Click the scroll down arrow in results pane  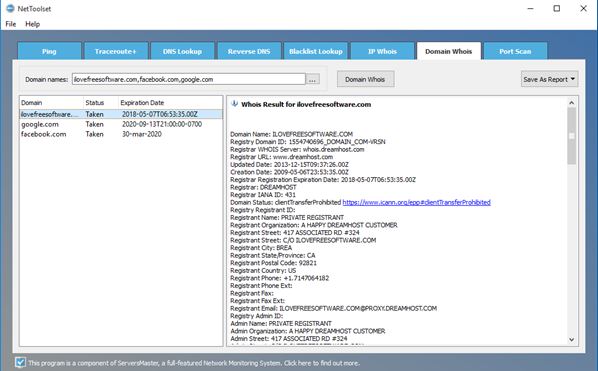pyautogui.click(x=571, y=339)
